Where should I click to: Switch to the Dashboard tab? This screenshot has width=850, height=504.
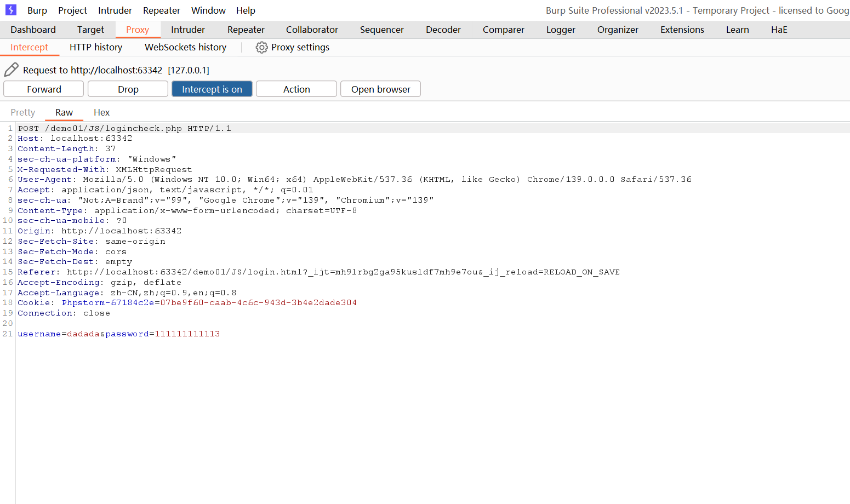[33, 30]
